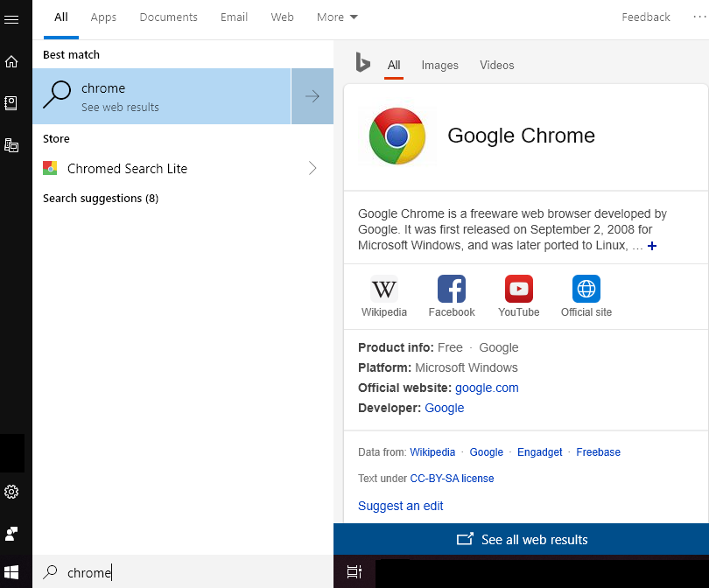Open Wikipedia data source link

coord(432,452)
